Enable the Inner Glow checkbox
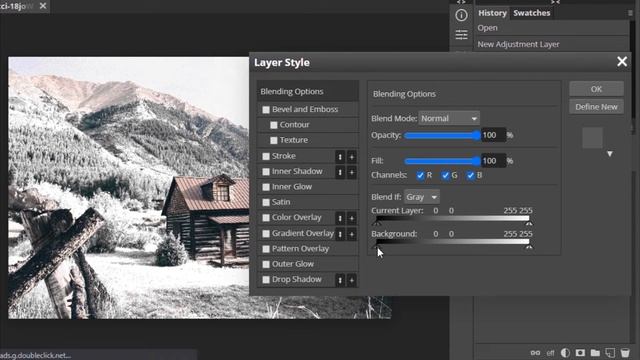The width and height of the screenshot is (640, 360). pos(266,187)
